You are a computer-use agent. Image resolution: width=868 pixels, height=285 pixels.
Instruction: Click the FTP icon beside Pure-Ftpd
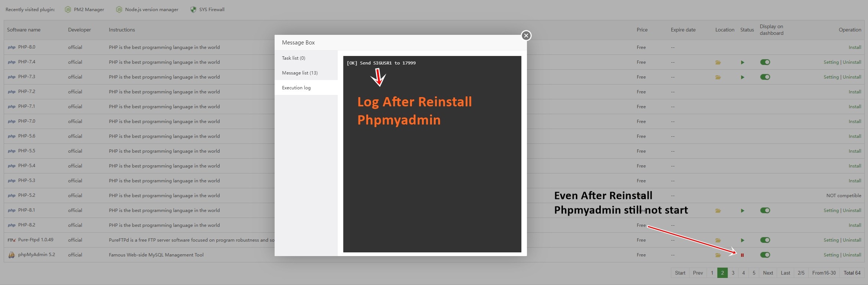click(x=12, y=240)
